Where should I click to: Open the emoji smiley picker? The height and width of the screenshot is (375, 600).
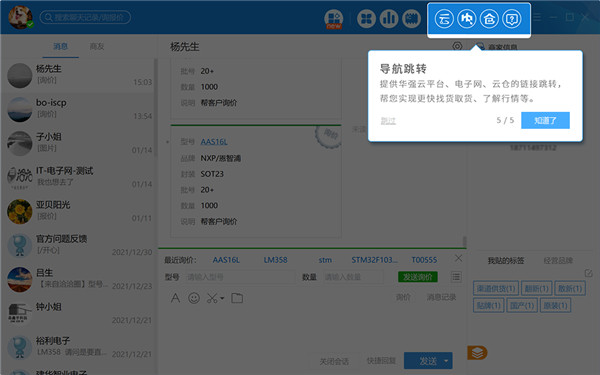point(194,298)
